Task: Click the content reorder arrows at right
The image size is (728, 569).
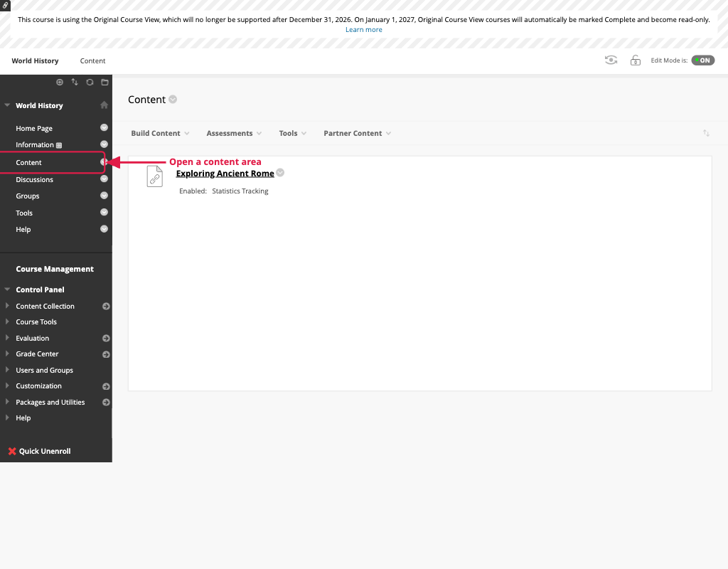Action: (x=706, y=133)
